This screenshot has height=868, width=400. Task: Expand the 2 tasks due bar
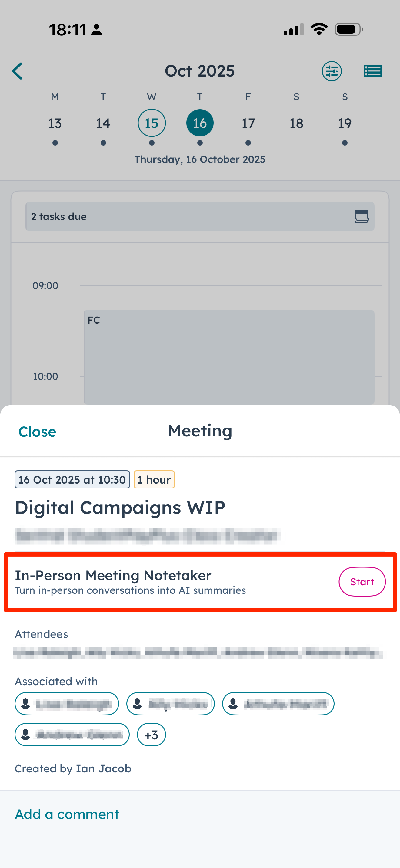coord(189,216)
